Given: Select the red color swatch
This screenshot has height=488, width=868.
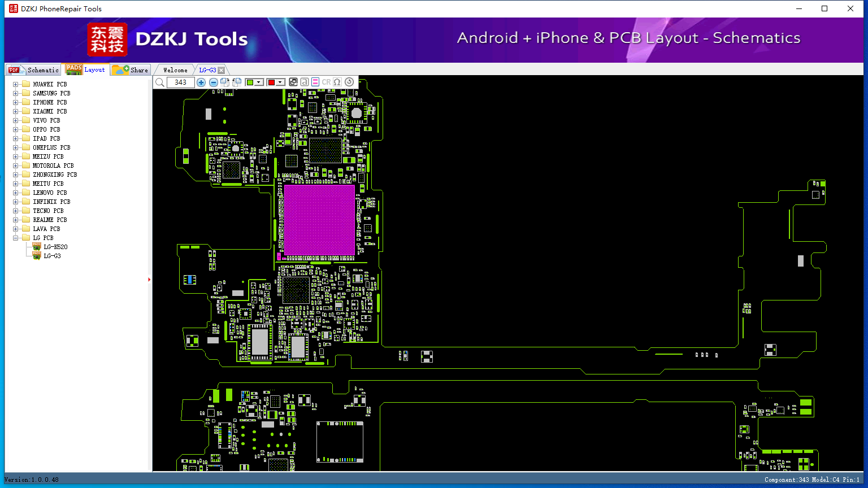Looking at the screenshot, I should point(271,82).
